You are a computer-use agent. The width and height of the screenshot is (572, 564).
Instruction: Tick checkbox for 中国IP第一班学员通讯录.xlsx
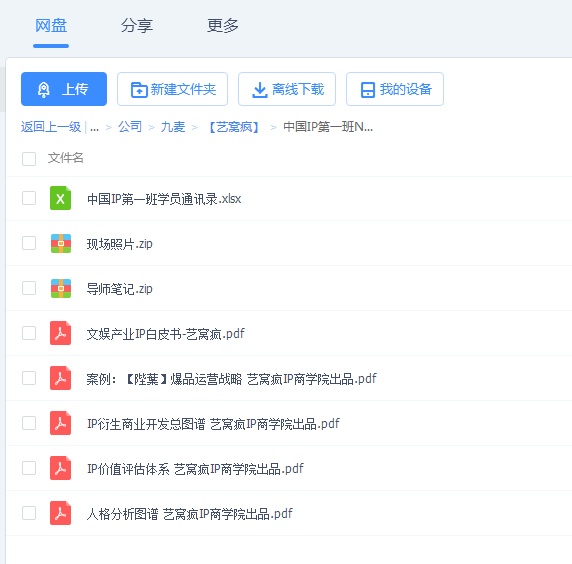coord(29,198)
